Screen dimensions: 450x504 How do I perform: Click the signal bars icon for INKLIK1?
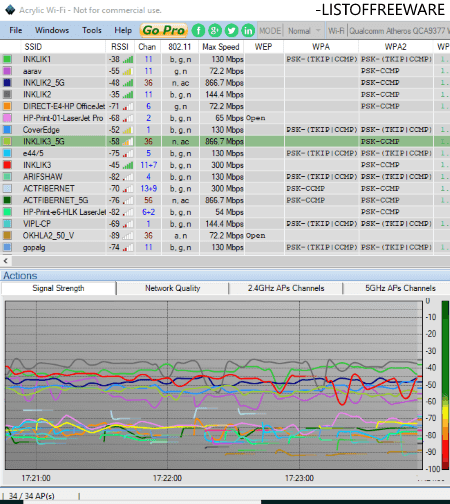click(x=128, y=60)
